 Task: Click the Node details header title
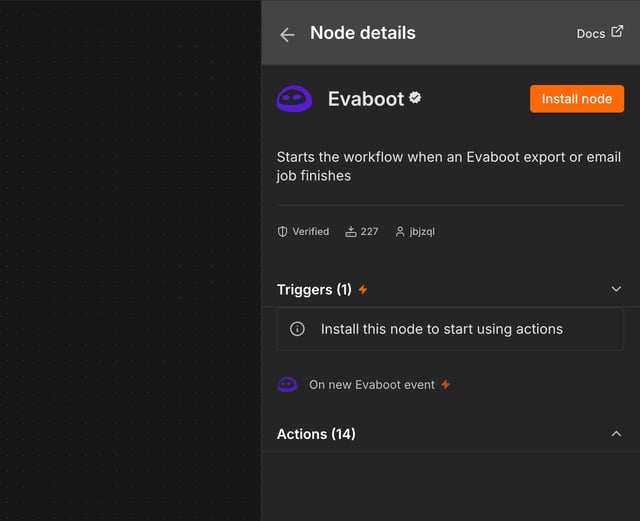click(x=362, y=33)
